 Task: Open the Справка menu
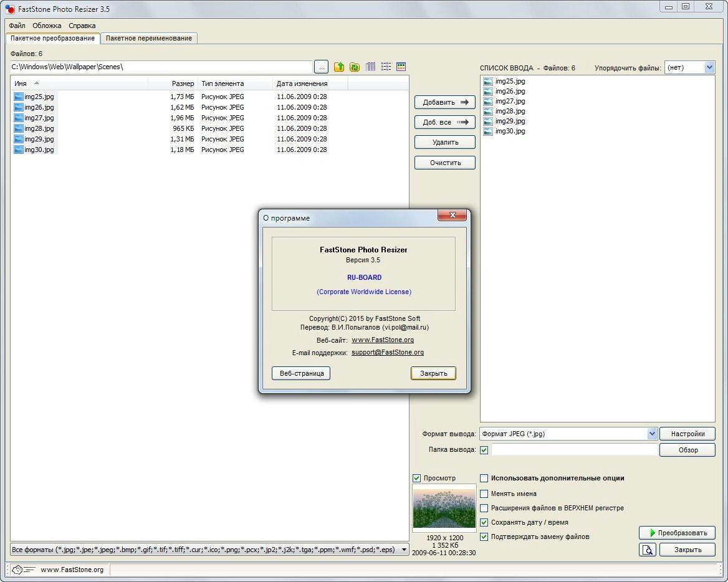(x=82, y=26)
